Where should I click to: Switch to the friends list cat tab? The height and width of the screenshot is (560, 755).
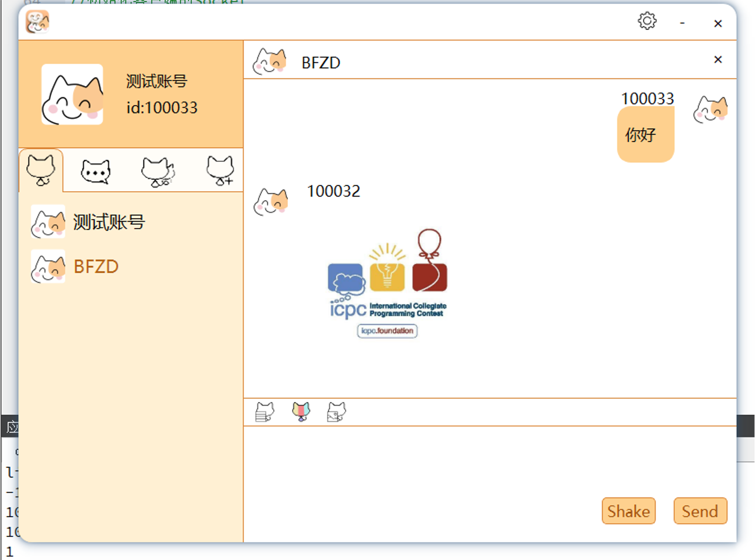pos(41,170)
